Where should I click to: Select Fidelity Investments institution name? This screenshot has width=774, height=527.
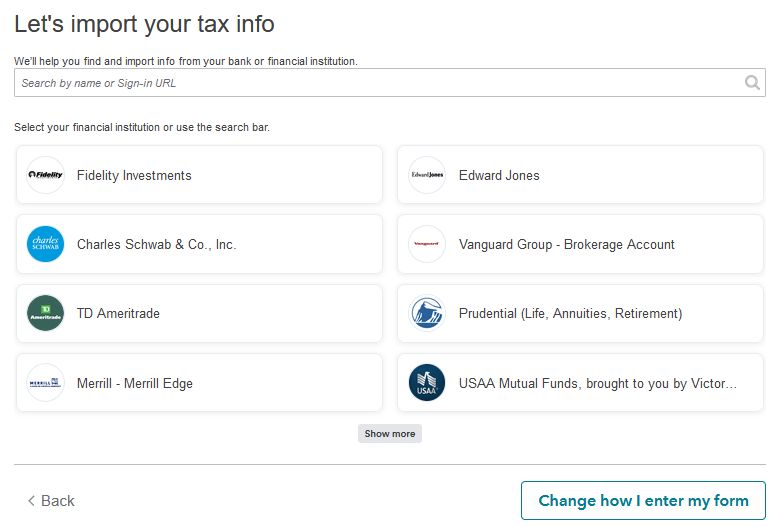[134, 176]
